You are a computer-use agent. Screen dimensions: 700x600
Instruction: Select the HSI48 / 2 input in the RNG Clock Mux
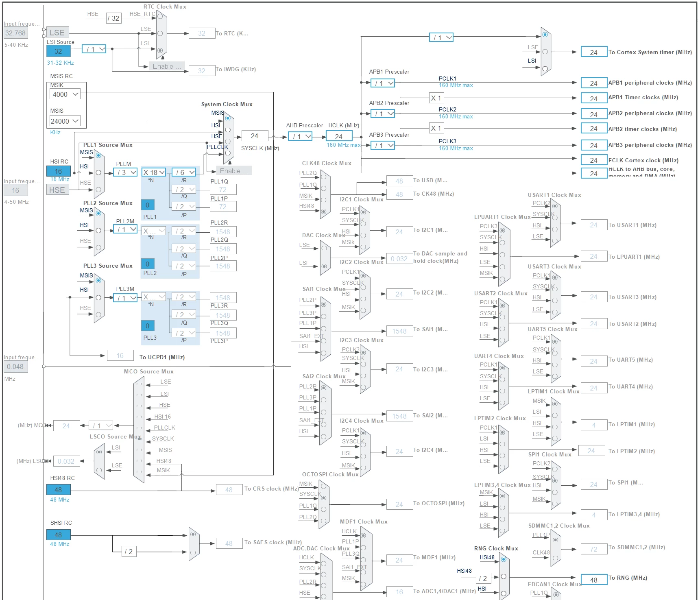[504, 576]
